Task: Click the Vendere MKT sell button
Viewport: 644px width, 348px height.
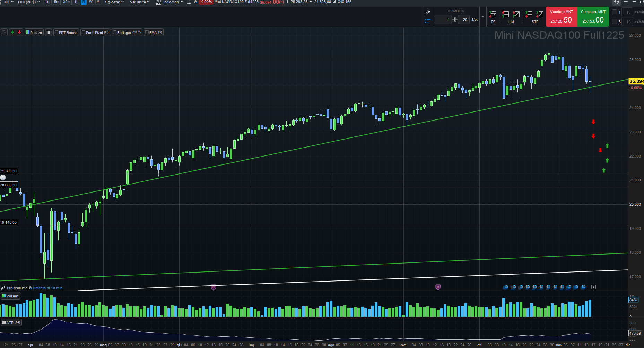Action: coord(562,17)
